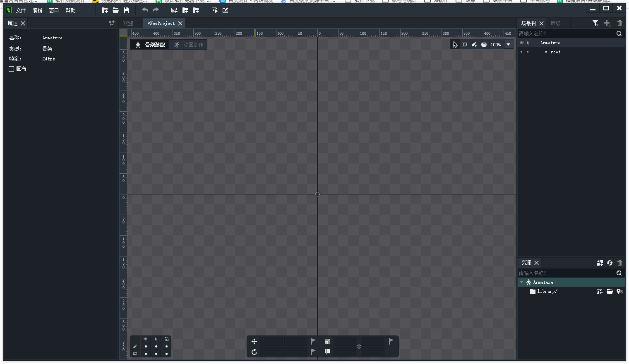
Task: Switch to 动画制作 mode
Action: (x=189, y=45)
